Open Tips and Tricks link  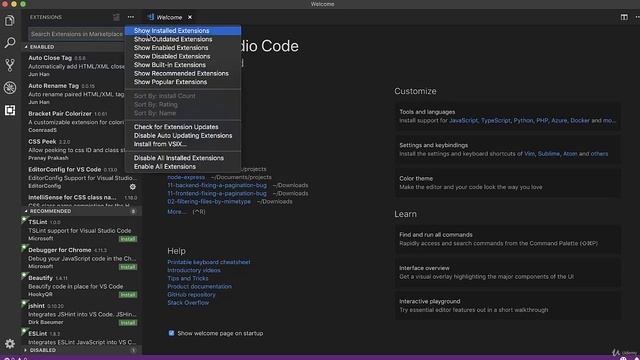pyautogui.click(x=188, y=278)
